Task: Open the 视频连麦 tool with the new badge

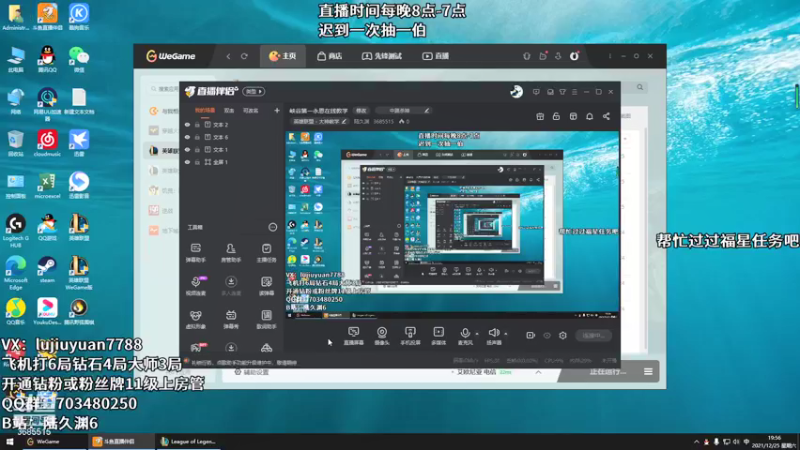Action: point(195,286)
